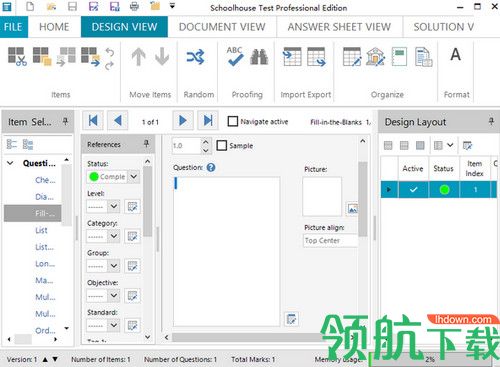This screenshot has width=500, height=367.
Task: Click the green status circle cell
Action: pos(444,190)
